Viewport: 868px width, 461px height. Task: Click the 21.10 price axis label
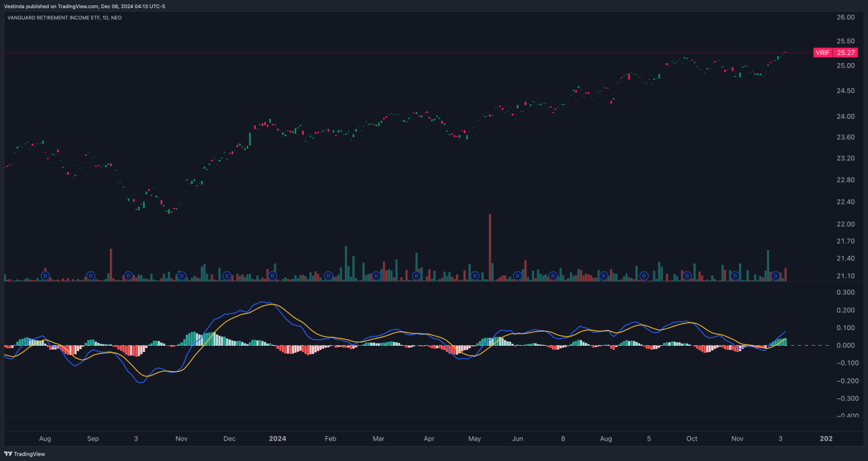click(846, 276)
